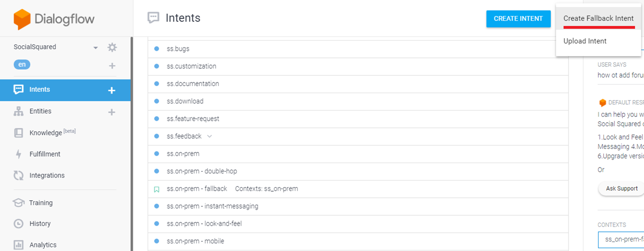Open History in sidebar
The width and height of the screenshot is (644, 251).
[x=40, y=224]
